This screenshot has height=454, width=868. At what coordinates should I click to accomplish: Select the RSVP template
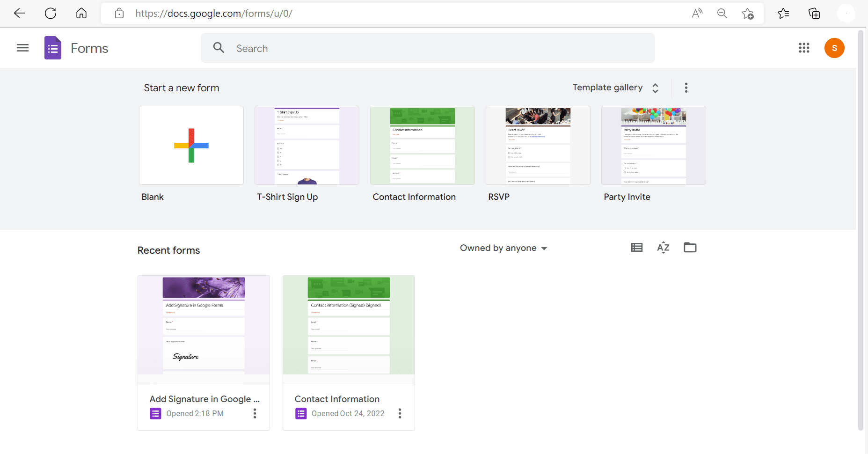[538, 145]
